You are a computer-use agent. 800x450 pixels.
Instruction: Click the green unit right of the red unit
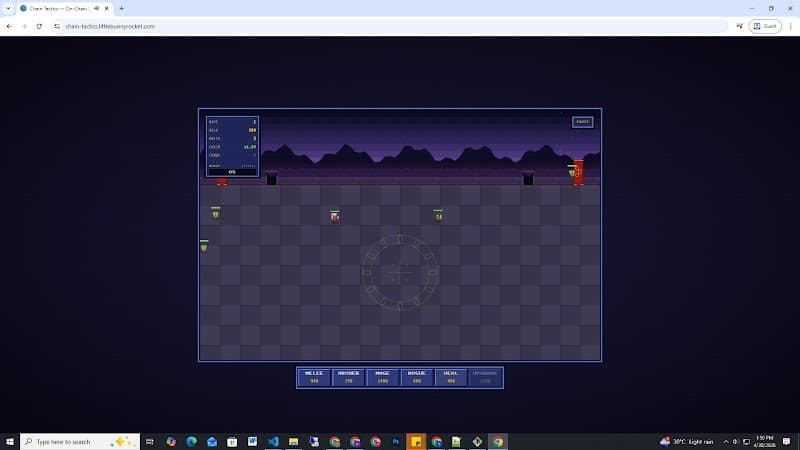click(438, 216)
